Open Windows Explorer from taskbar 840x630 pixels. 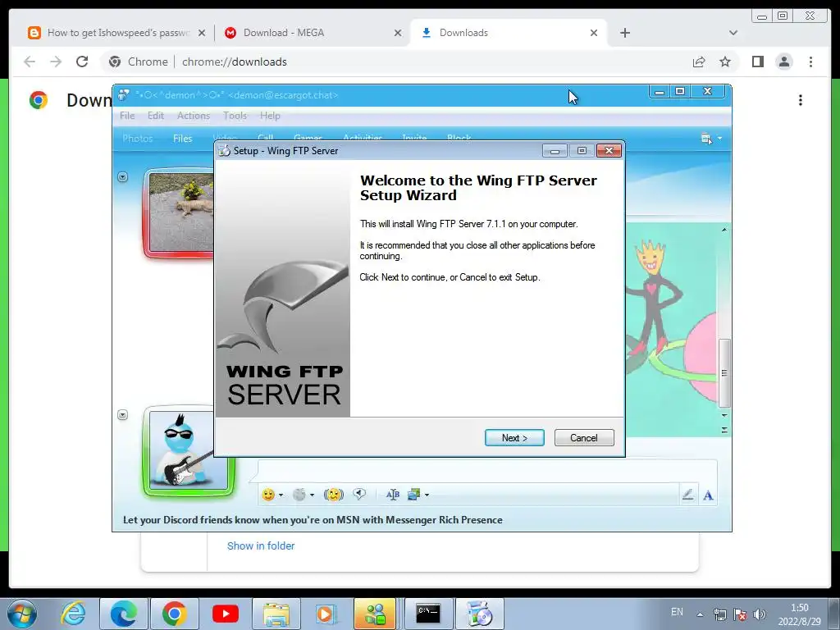276,614
